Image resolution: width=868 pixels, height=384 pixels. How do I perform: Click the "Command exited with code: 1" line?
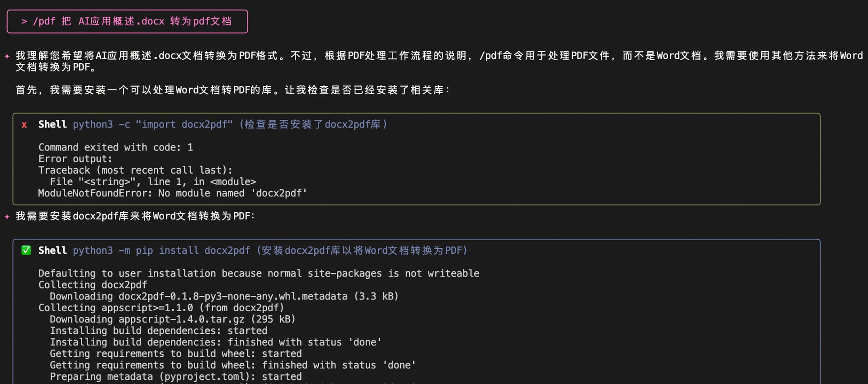pos(115,147)
